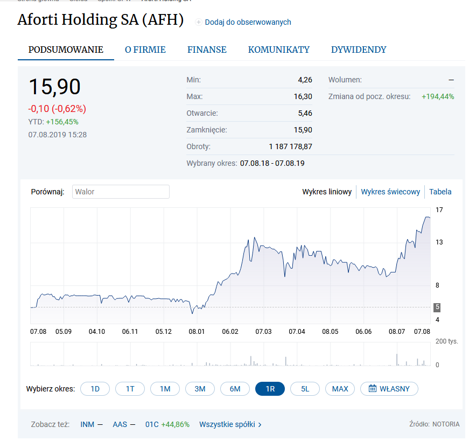Viewport: 476px width, 448px height.
Task: Select the 1D period
Action: [95, 389]
